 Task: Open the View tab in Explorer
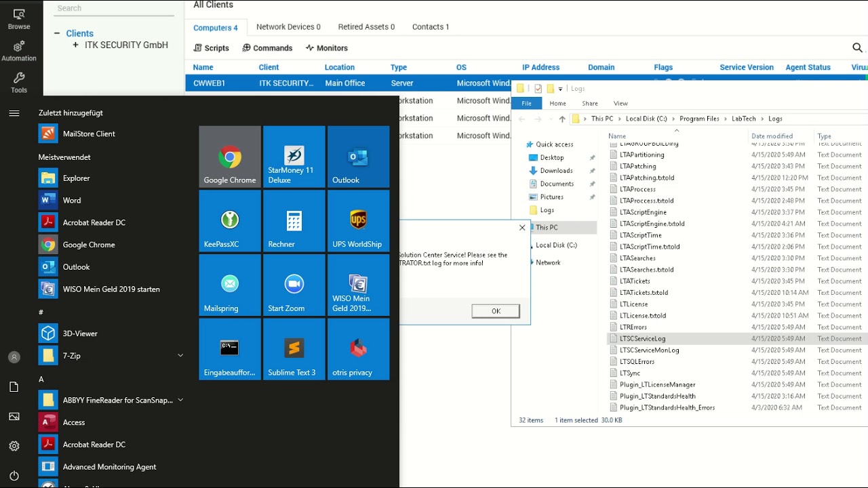coord(620,104)
